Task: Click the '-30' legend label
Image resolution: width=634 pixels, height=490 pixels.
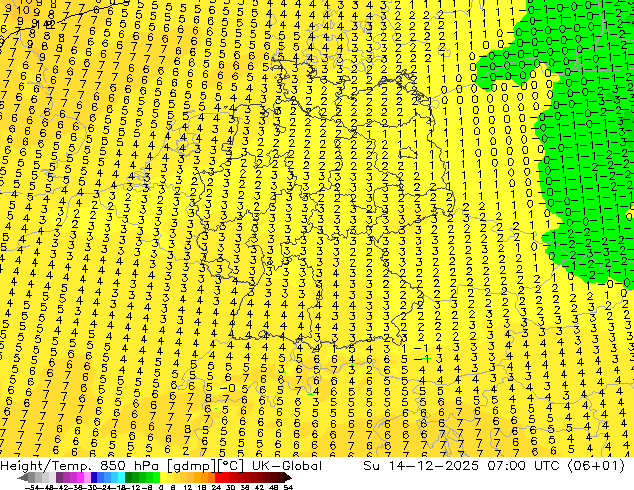Action: pyautogui.click(x=92, y=487)
